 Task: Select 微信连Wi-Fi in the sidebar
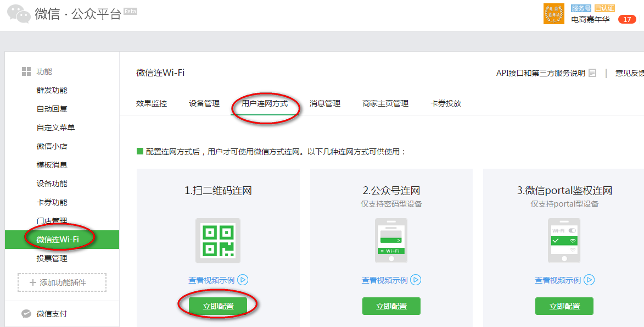pos(62,240)
